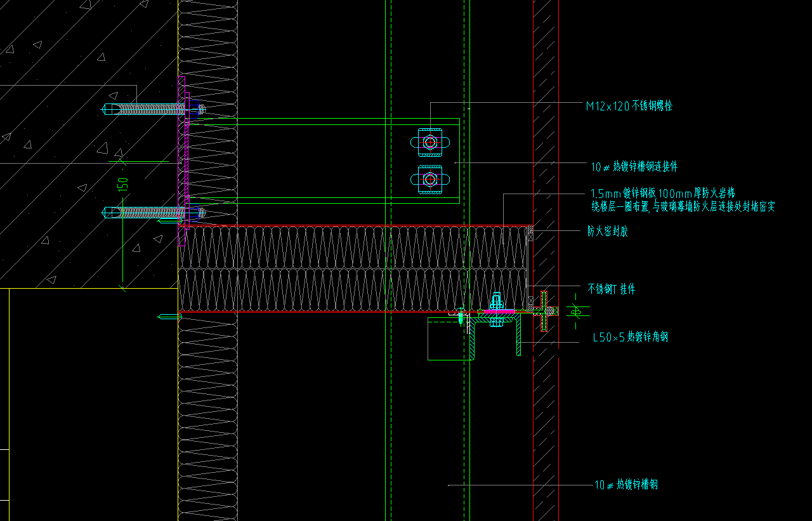This screenshot has height=521, width=812.
Task: Pick the lower anchor bolt in the concrete
Action: [x=154, y=213]
